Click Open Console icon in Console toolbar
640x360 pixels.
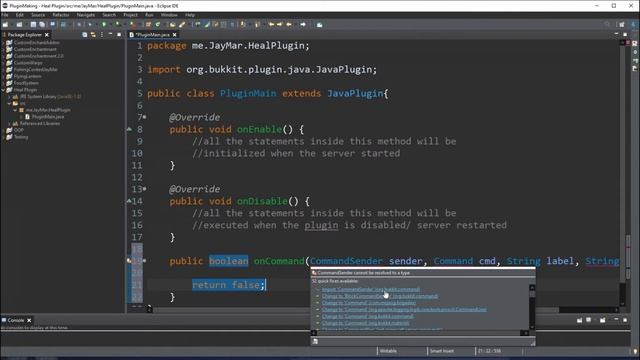tap(602, 320)
